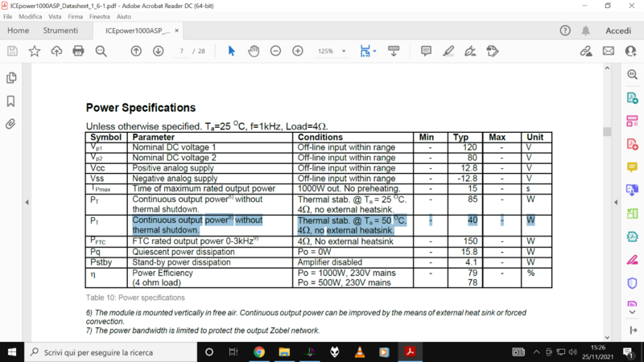Open the stamp tool icon

(493, 51)
